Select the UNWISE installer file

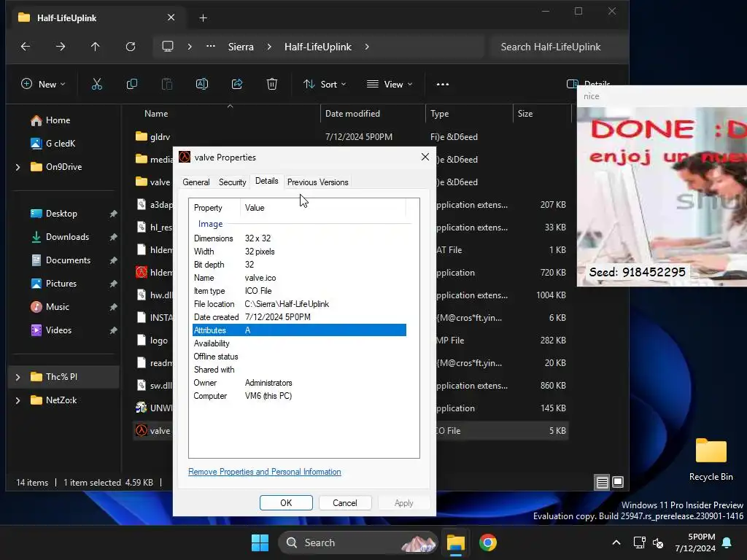click(153, 408)
